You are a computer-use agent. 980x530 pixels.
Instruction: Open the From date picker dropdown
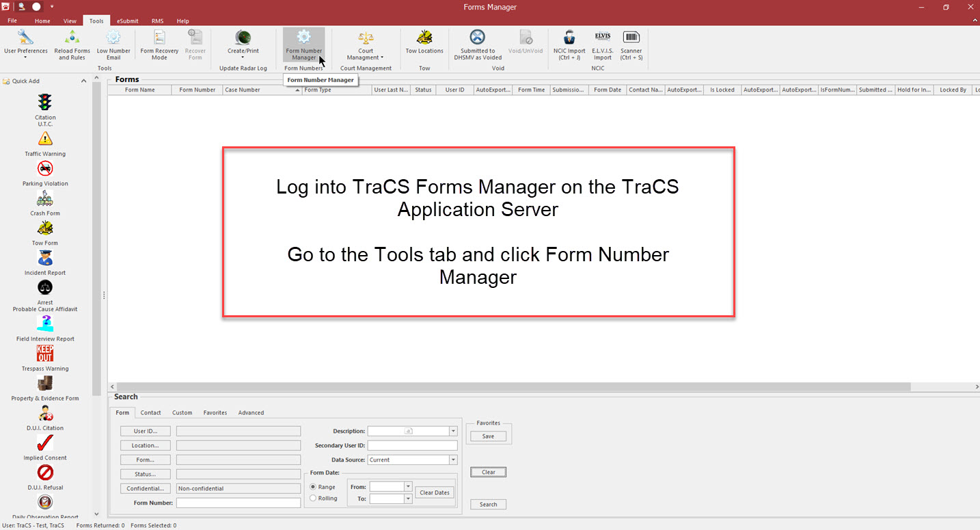tap(408, 487)
